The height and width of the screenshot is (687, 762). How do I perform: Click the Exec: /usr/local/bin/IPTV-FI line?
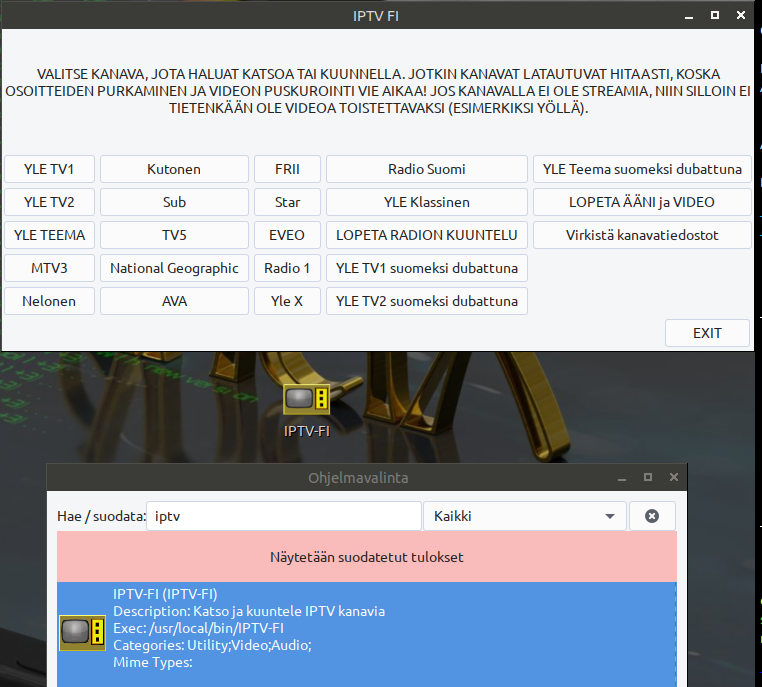[x=198, y=628]
